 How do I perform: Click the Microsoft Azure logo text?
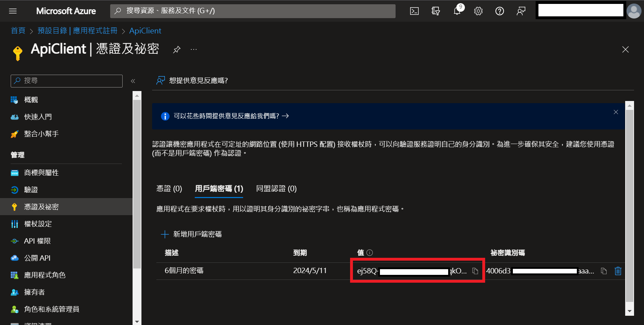click(66, 11)
